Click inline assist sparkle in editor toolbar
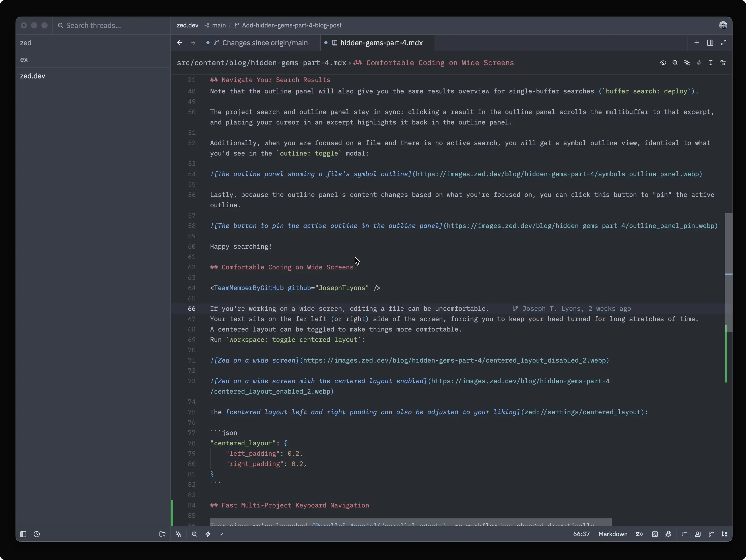Viewport: 746px width, 560px height. 687,63
